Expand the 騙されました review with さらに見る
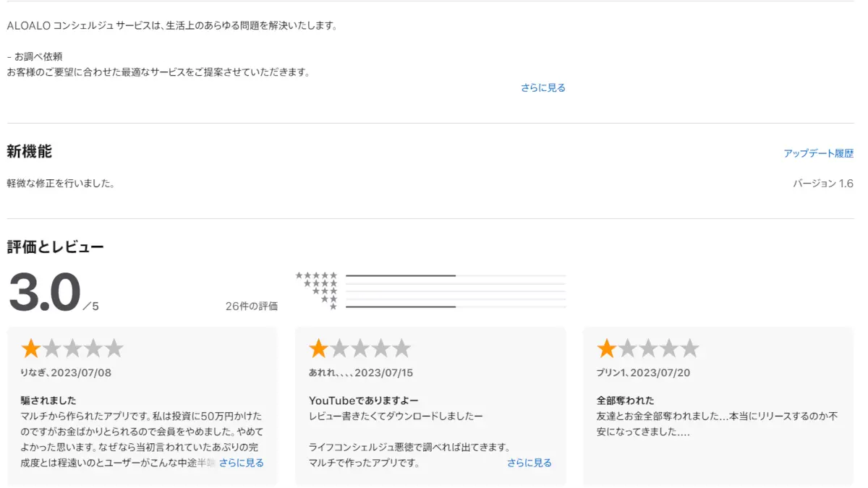Viewport: 868px width, 488px height. pyautogui.click(x=242, y=463)
